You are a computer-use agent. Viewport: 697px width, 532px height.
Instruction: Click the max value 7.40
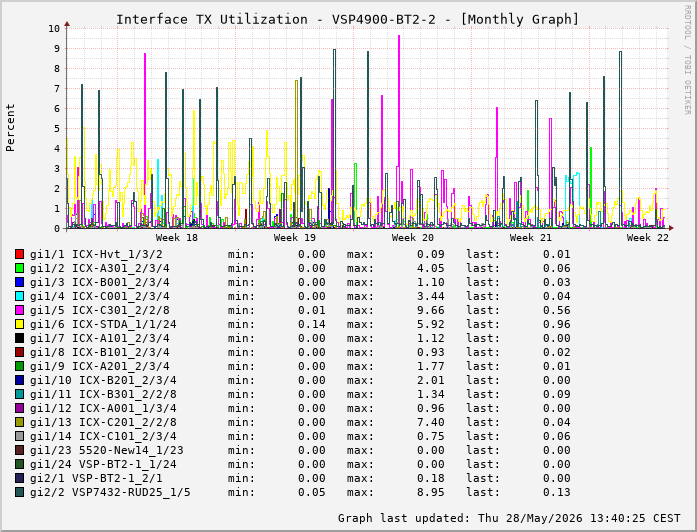coord(430,422)
